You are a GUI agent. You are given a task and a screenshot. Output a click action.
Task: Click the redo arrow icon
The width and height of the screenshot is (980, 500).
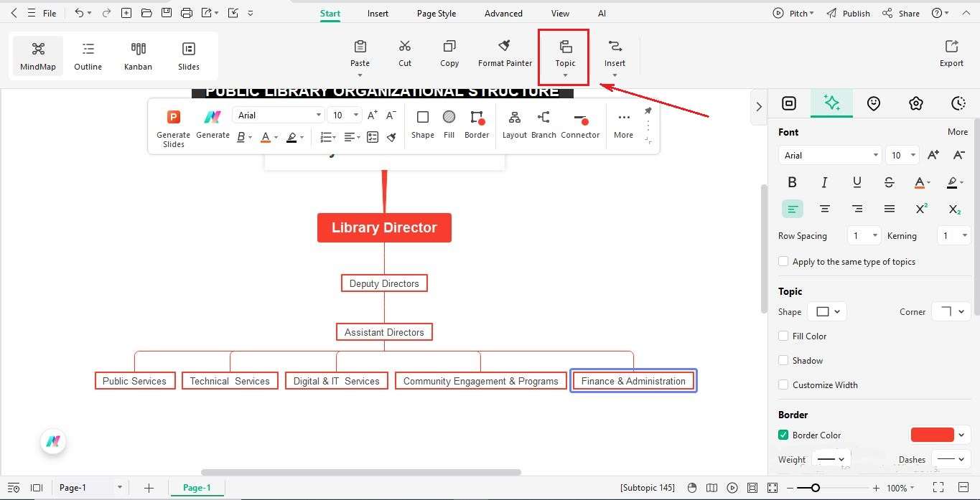point(106,13)
